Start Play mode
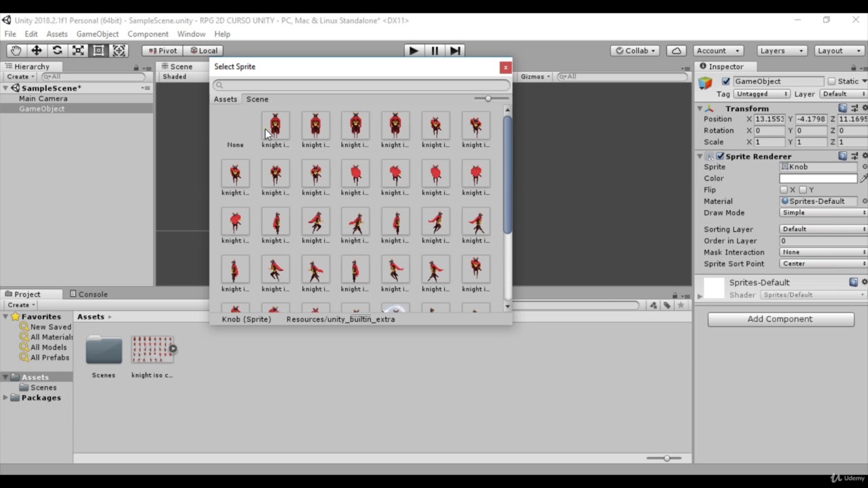Image resolution: width=868 pixels, height=488 pixels. pyautogui.click(x=413, y=51)
